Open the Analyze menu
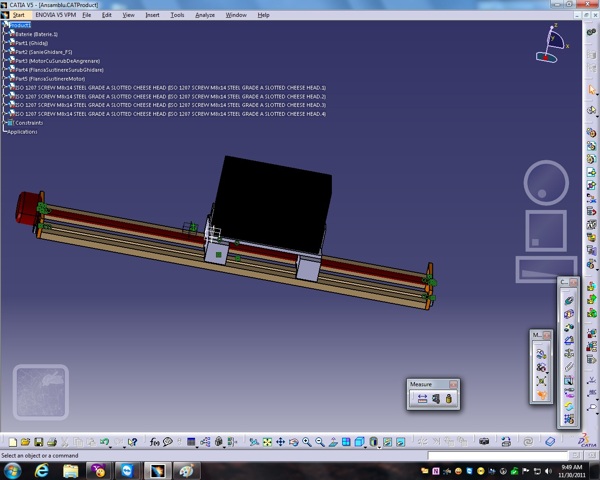 click(x=205, y=15)
